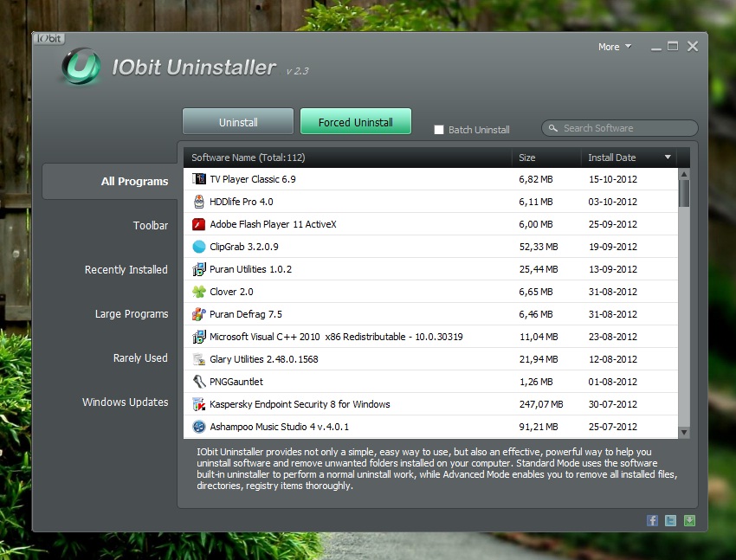Select the Clover 2.0 entry
Image resolution: width=736 pixels, height=560 pixels.
point(430,292)
